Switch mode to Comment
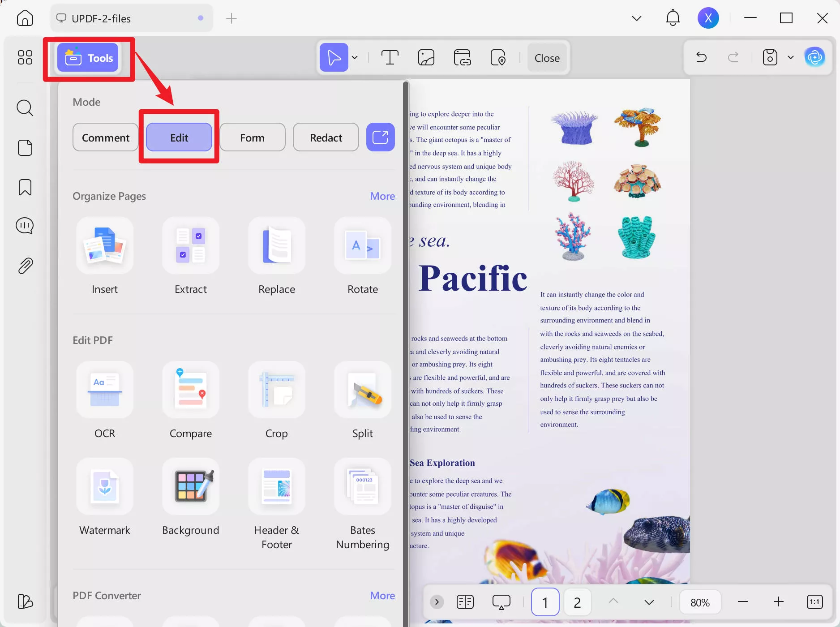Viewport: 840px width, 627px height. pos(105,137)
